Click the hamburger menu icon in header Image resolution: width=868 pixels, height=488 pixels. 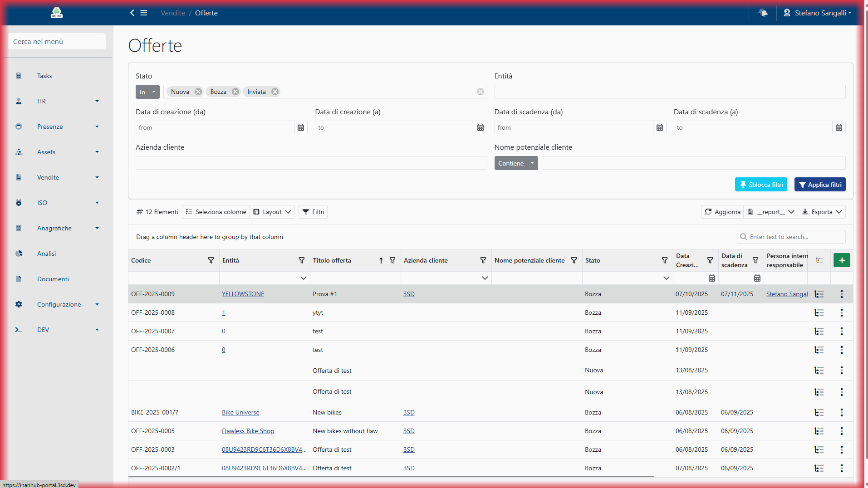pyautogui.click(x=144, y=13)
